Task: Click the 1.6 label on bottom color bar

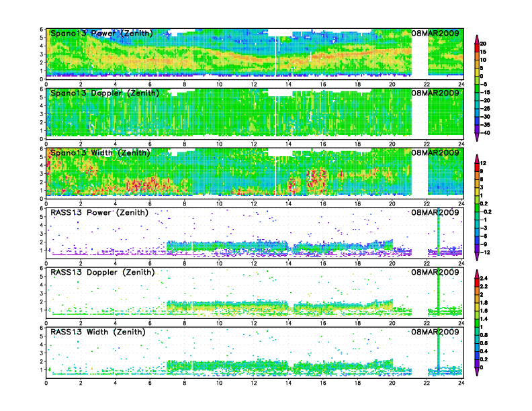Action: pos(484,311)
